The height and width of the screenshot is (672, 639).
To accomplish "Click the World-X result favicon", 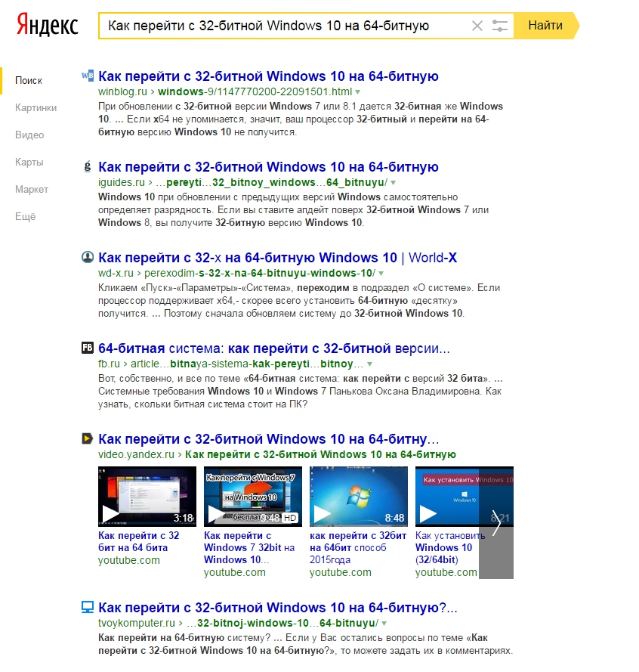I will [x=88, y=257].
